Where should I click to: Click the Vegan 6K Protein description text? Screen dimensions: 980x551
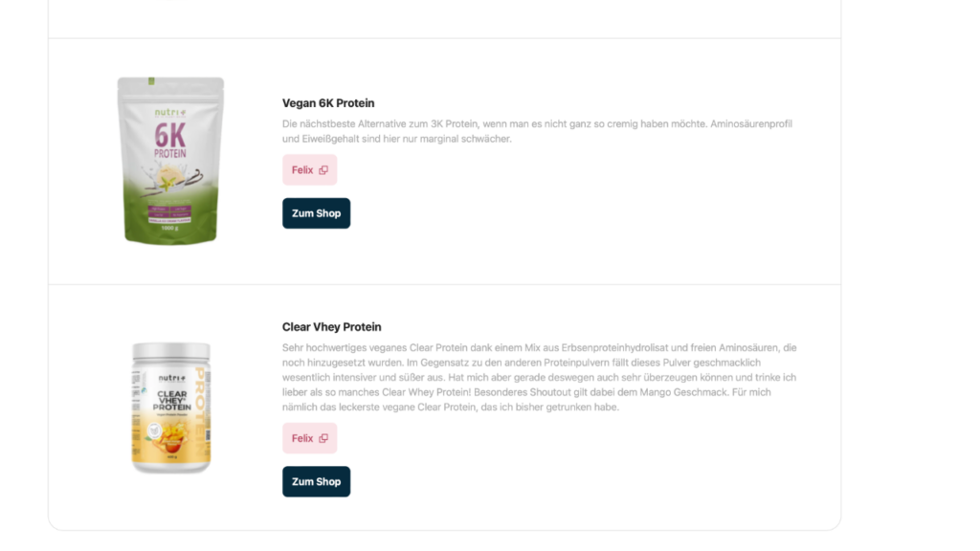click(x=538, y=131)
